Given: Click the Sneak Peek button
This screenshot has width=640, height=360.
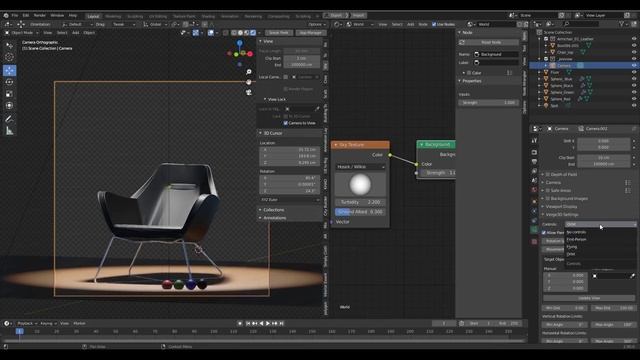Looking at the screenshot, I should [x=279, y=33].
